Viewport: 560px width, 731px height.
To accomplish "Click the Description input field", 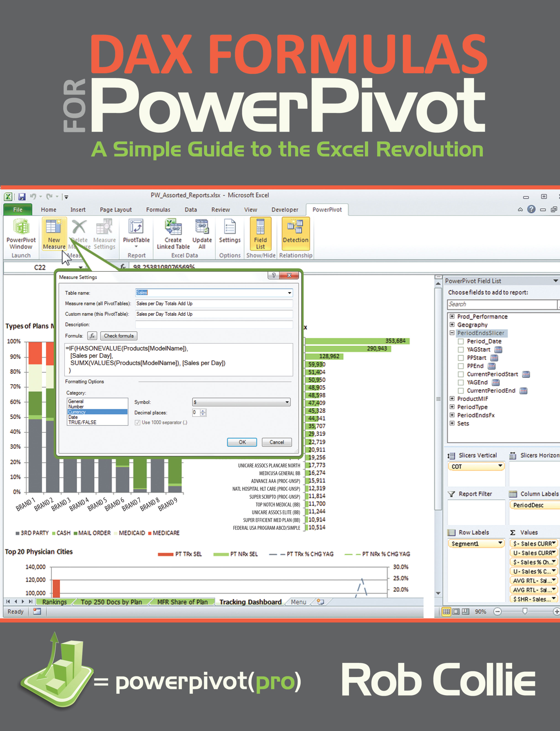I will pyautogui.click(x=214, y=325).
